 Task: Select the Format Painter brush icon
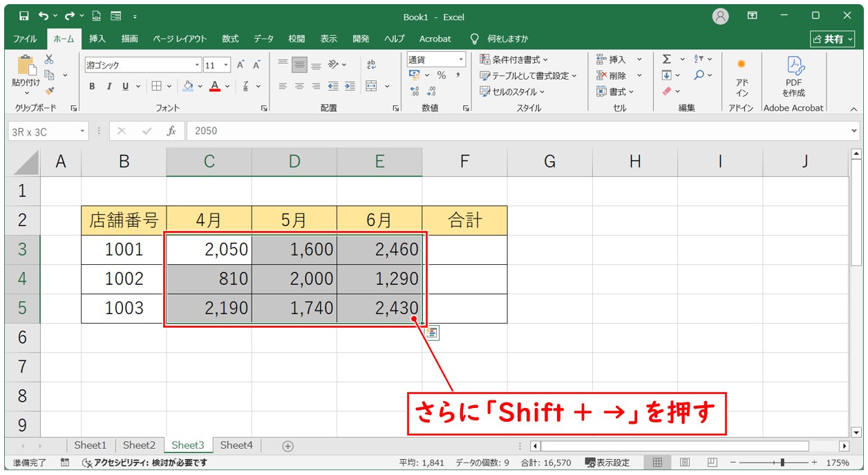coord(49,91)
